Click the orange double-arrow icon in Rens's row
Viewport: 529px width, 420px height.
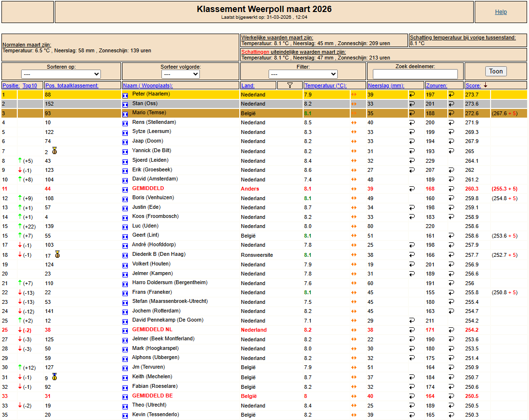tap(354, 123)
